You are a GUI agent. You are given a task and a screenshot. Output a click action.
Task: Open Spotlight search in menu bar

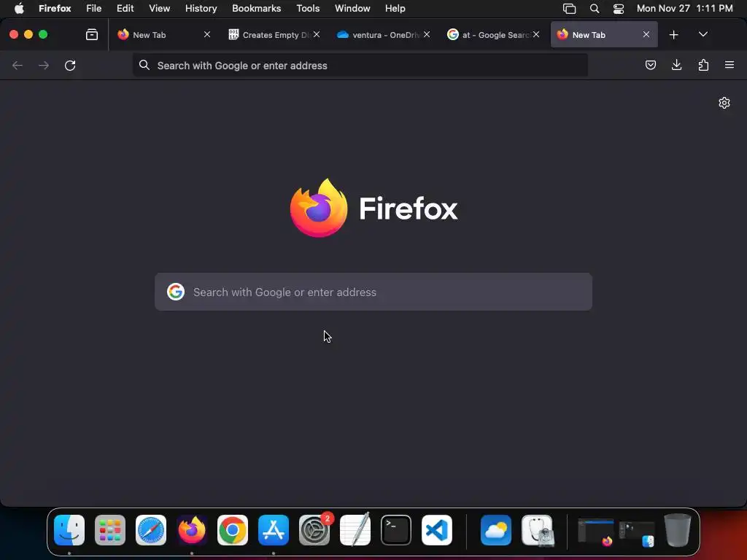point(594,8)
